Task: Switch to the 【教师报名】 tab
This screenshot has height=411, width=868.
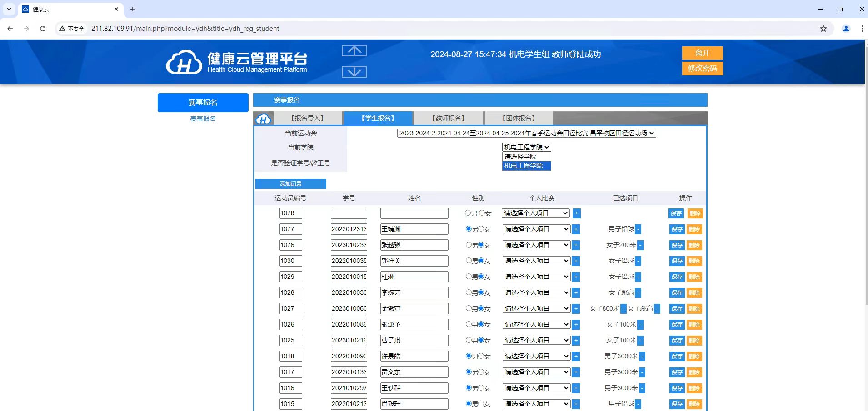Action: tap(448, 118)
